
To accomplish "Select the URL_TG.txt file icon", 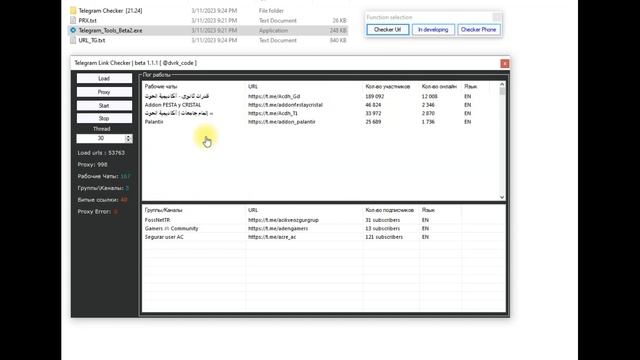I will click(73, 40).
